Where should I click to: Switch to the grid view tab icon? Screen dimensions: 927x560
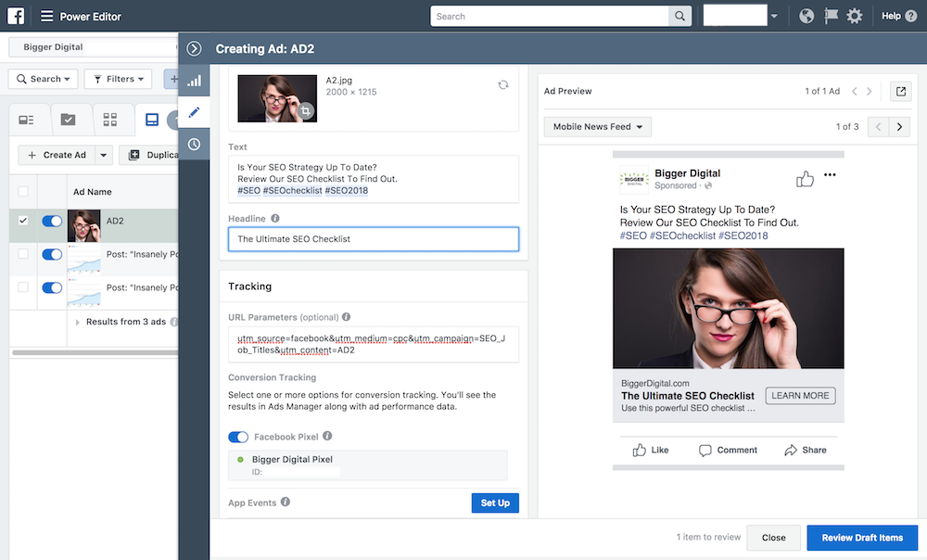(110, 120)
